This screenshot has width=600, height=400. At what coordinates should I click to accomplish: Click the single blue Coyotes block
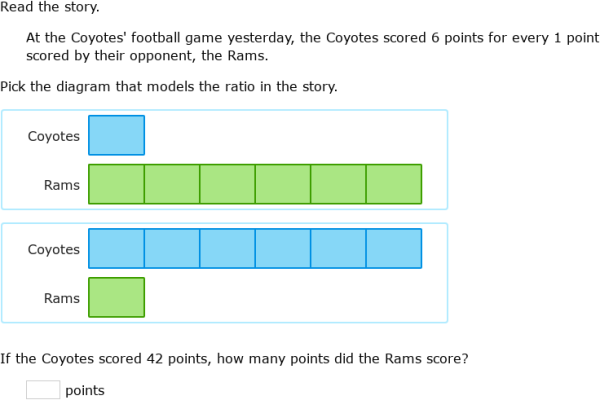[116, 135]
